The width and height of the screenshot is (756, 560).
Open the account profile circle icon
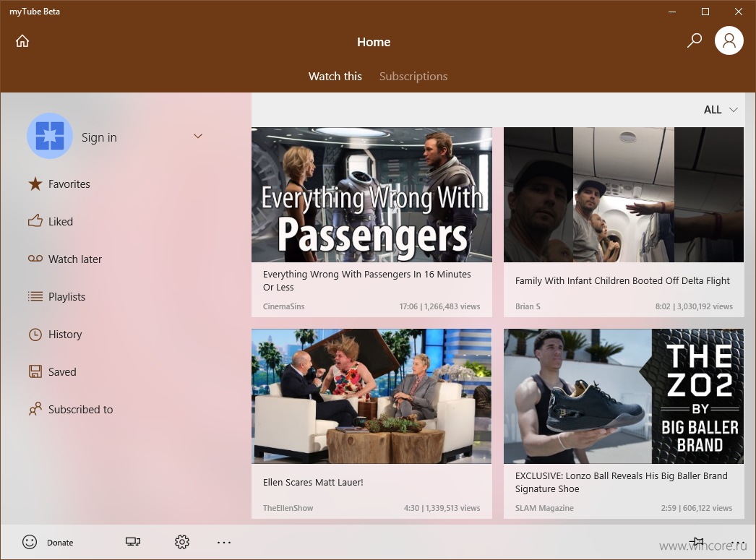pyautogui.click(x=729, y=41)
